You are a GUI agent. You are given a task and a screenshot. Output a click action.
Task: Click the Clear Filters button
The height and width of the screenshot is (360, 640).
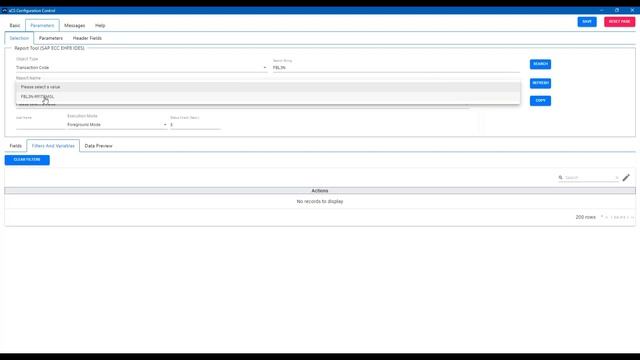click(27, 160)
